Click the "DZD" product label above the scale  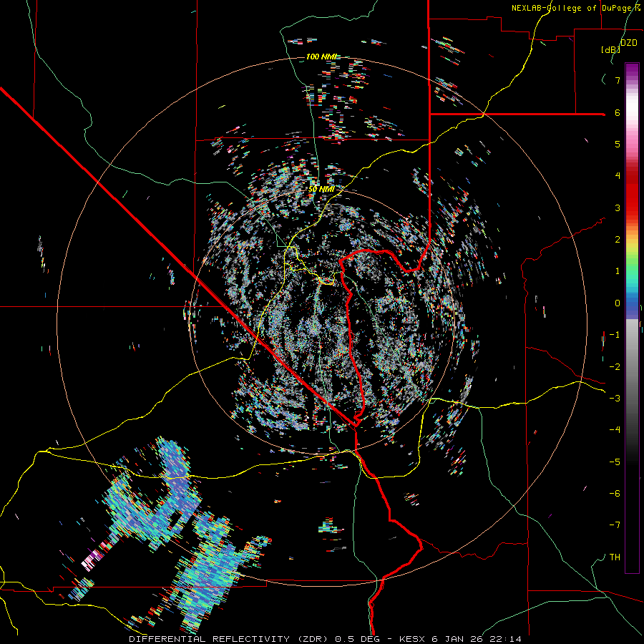(x=629, y=42)
